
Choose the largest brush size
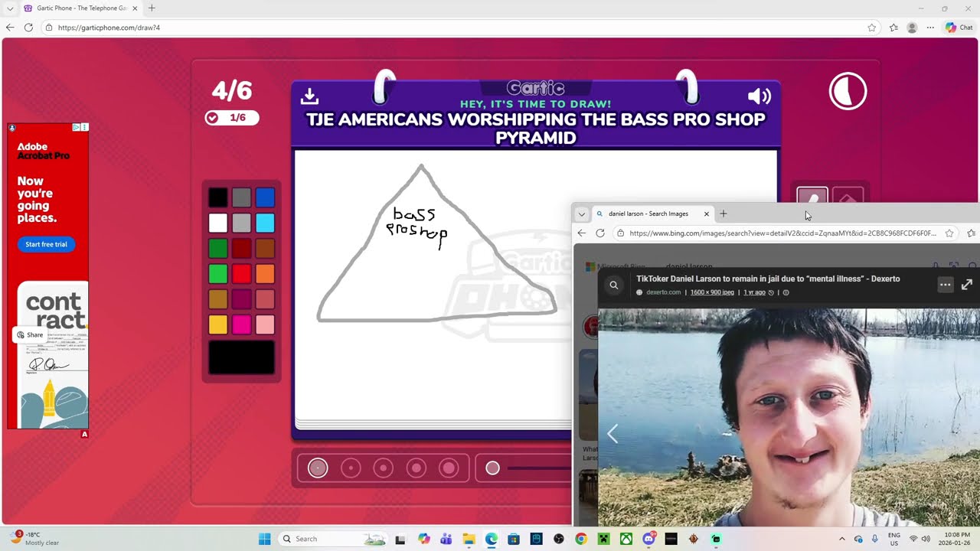tap(449, 468)
